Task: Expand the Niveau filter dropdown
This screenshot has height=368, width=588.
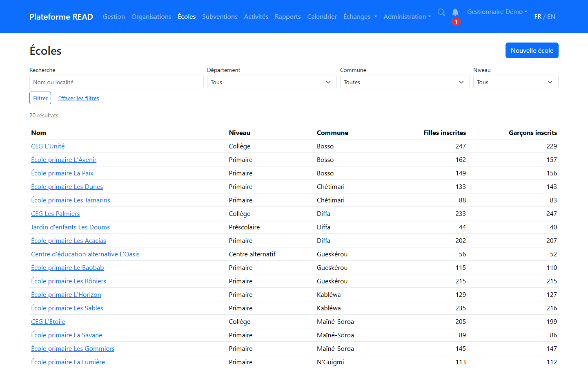Action: pyautogui.click(x=516, y=82)
